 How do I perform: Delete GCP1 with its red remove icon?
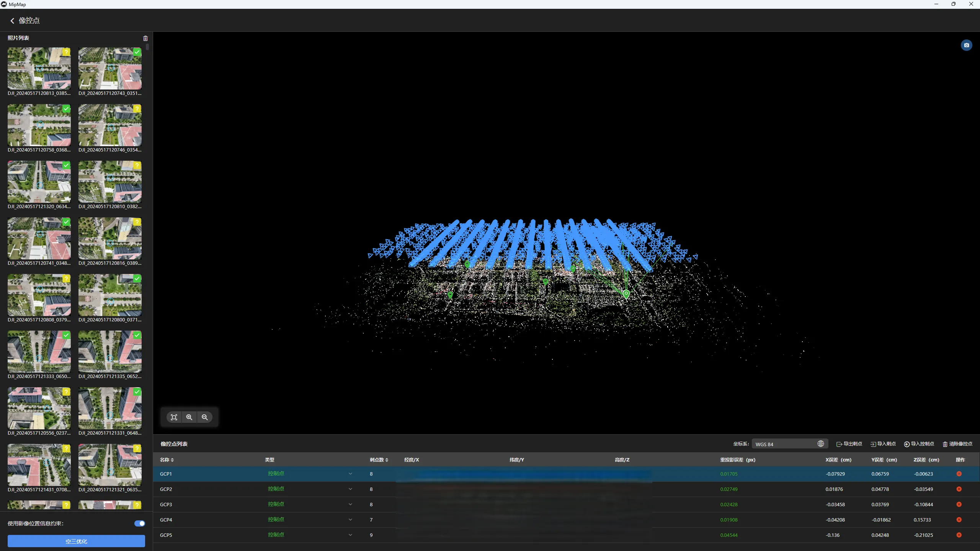(x=959, y=474)
